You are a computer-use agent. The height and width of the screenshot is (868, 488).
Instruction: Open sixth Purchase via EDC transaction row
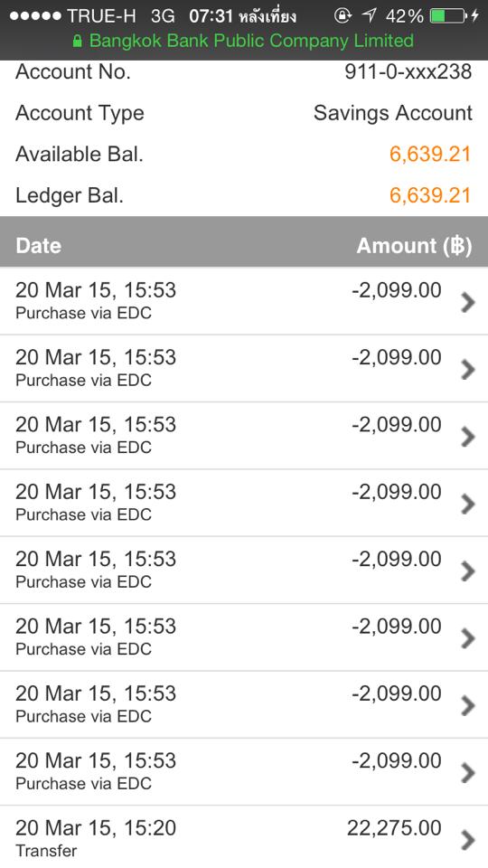(x=244, y=637)
